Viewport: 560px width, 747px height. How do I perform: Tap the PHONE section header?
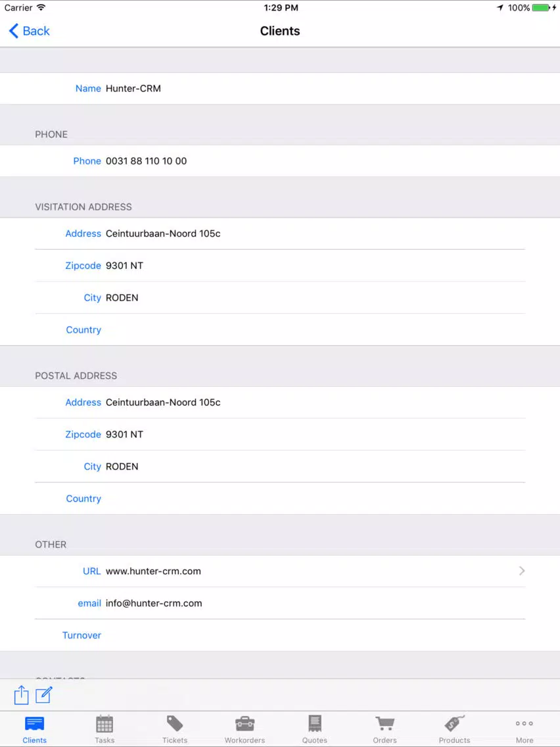click(51, 134)
